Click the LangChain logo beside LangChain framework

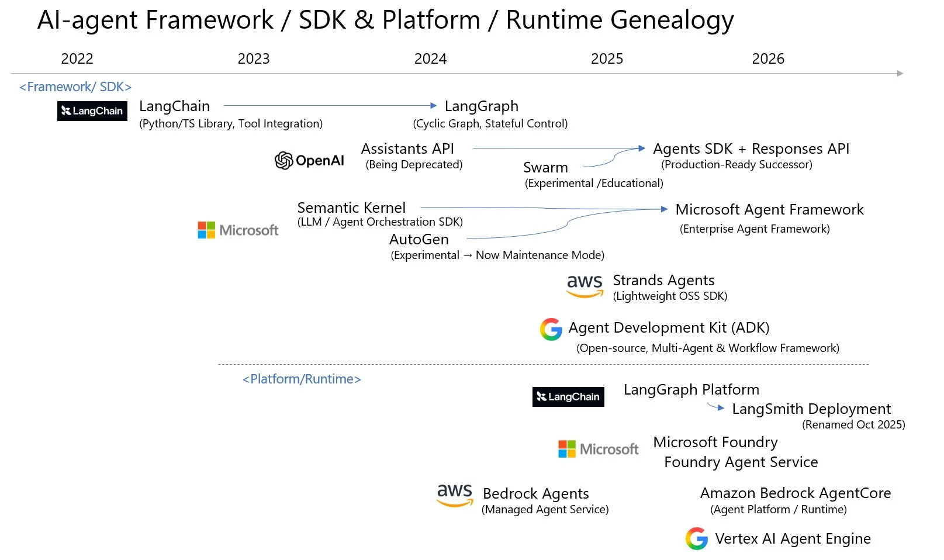(x=92, y=111)
